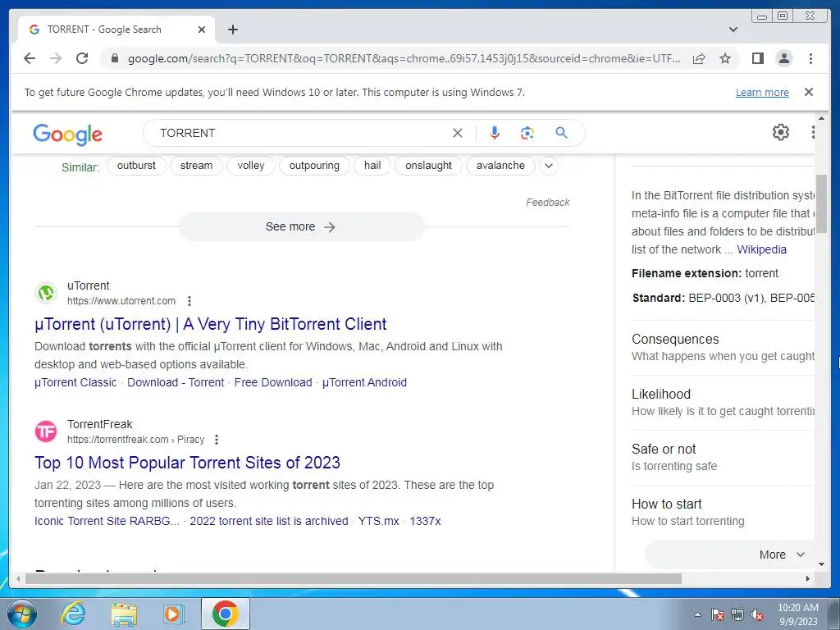Screen dimensions: 840x630
Task: Reload the current page
Action: coord(82,58)
